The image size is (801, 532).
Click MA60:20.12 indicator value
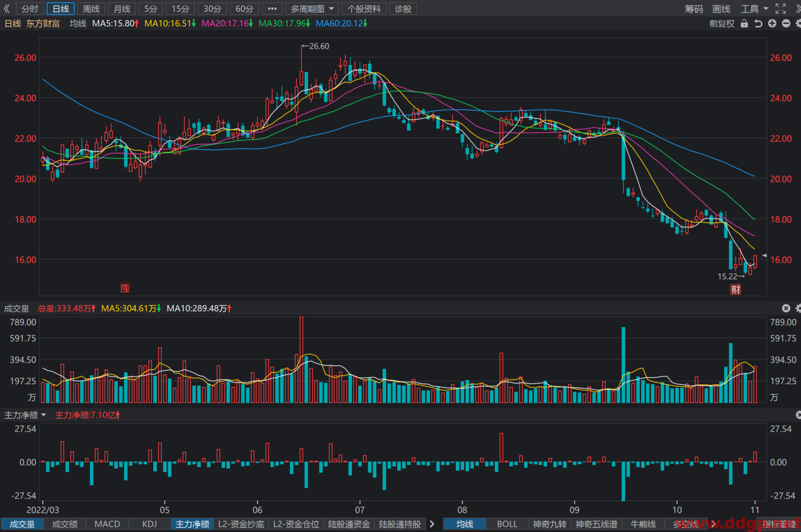pyautogui.click(x=341, y=23)
